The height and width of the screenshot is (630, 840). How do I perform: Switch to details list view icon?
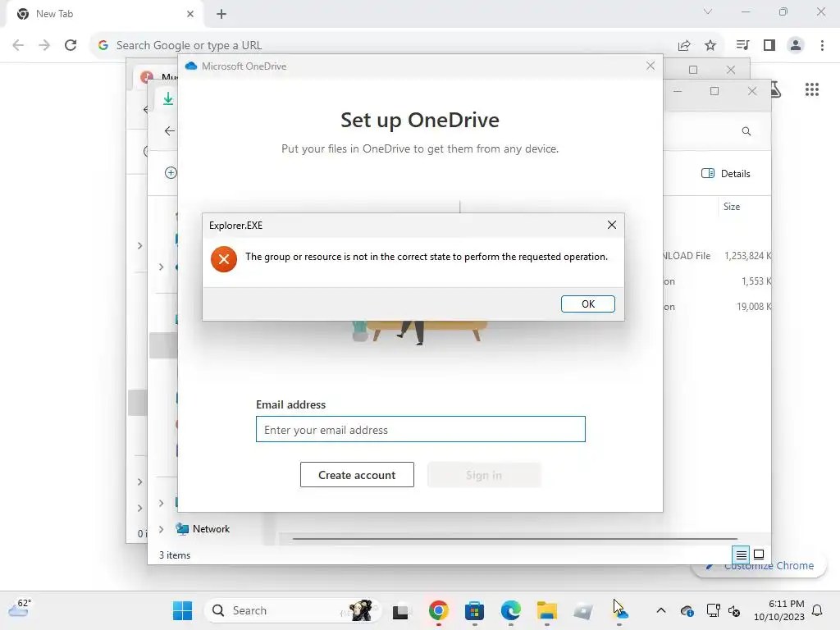741,555
